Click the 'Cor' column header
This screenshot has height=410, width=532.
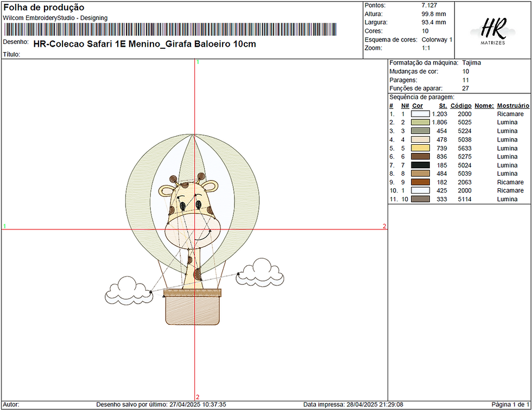[x=417, y=106]
